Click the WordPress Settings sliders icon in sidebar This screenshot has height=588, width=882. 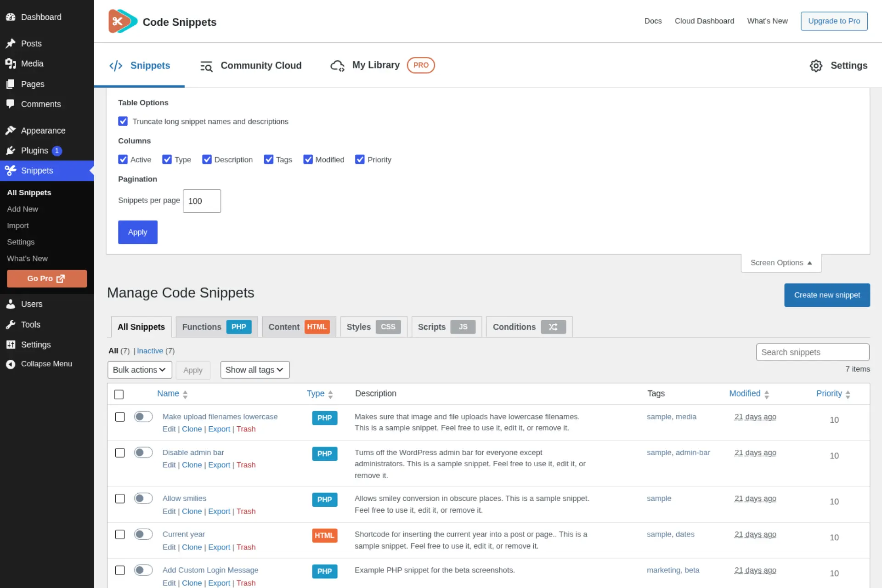[11, 345]
